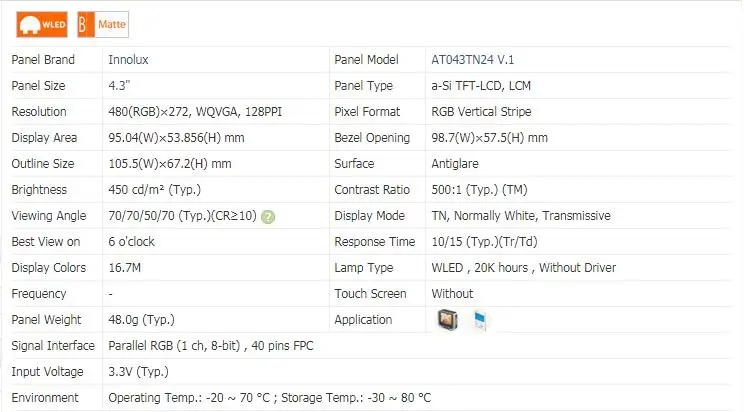Select the 'Without' touch screen value
The height and width of the screenshot is (412, 744).
tap(452, 294)
